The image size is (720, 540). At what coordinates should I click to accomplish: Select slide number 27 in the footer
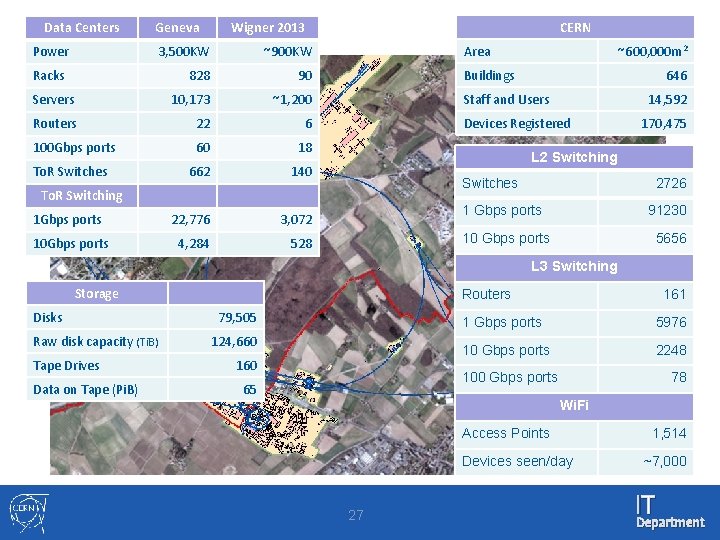click(356, 515)
